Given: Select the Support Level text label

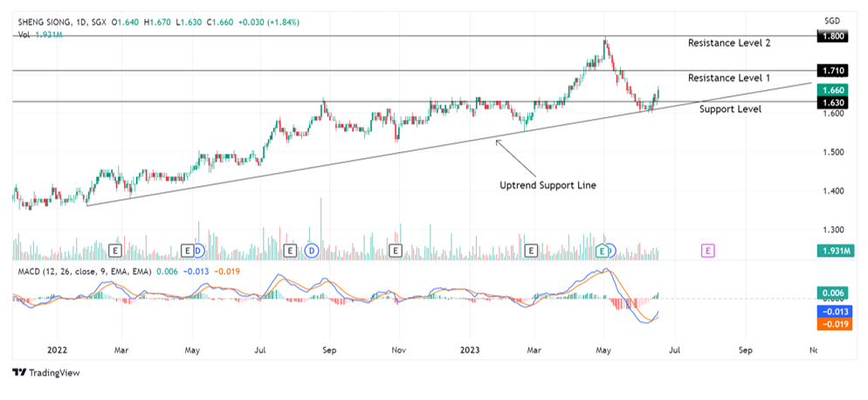Looking at the screenshot, I should click(730, 109).
